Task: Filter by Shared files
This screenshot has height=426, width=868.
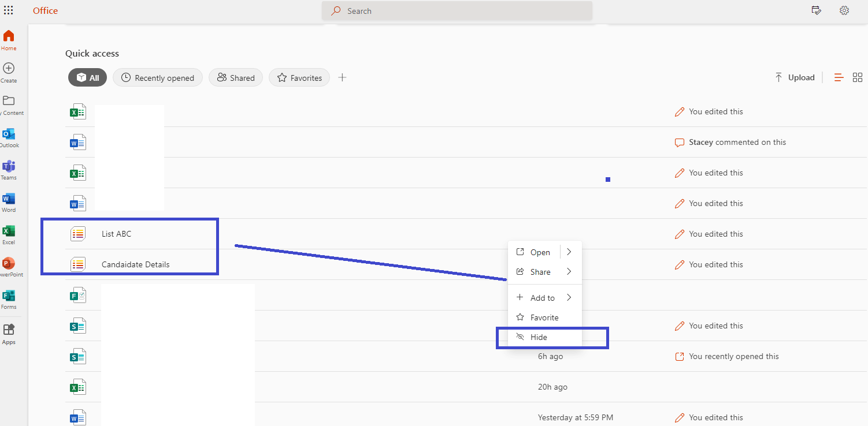Action: (236, 78)
